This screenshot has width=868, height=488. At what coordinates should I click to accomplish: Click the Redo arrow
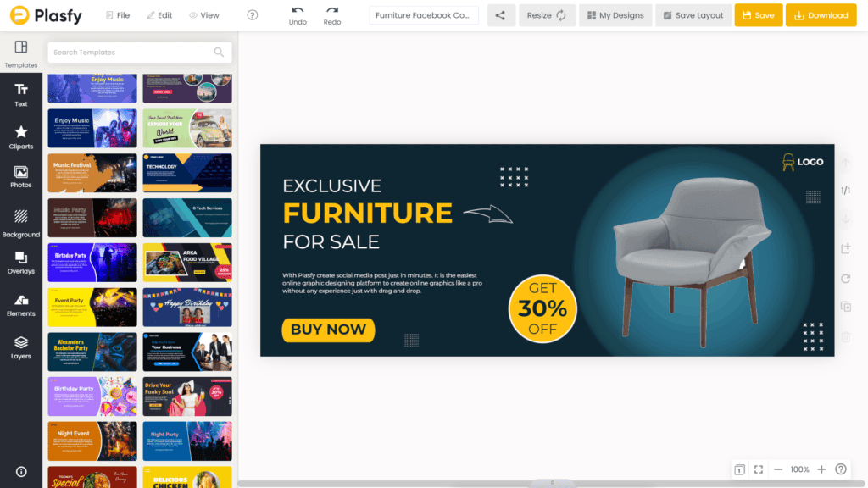point(332,10)
